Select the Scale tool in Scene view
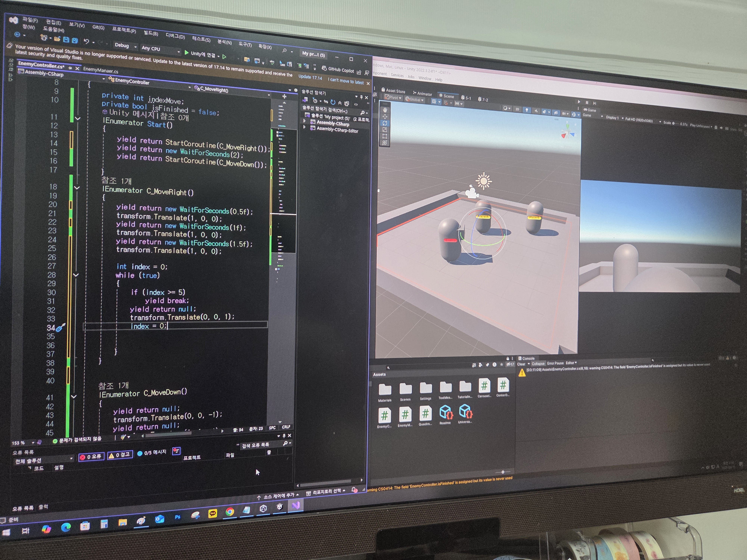The image size is (747, 560). click(385, 130)
